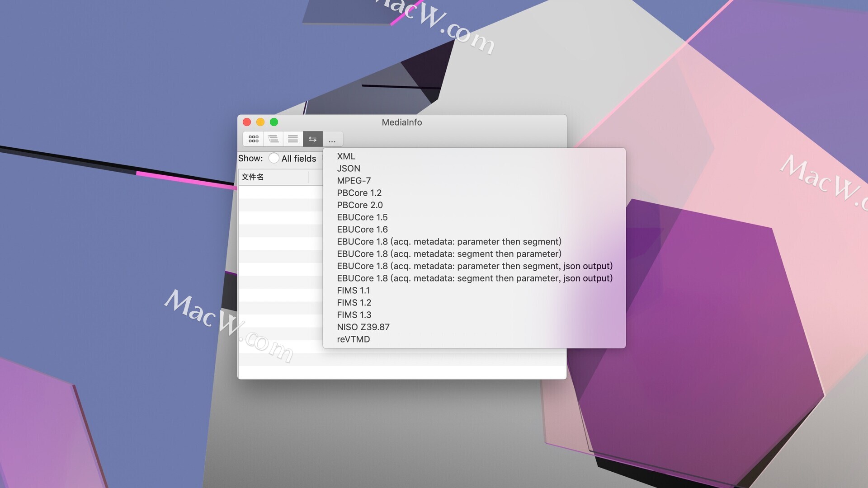Choose EBUCore 1.8 segment then parameter

point(474,254)
